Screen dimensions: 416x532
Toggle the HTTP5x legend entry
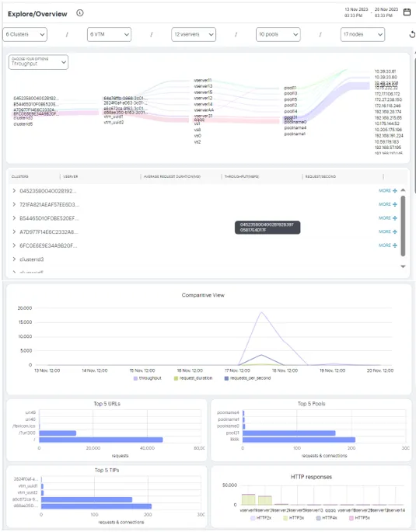pyautogui.click(x=359, y=518)
